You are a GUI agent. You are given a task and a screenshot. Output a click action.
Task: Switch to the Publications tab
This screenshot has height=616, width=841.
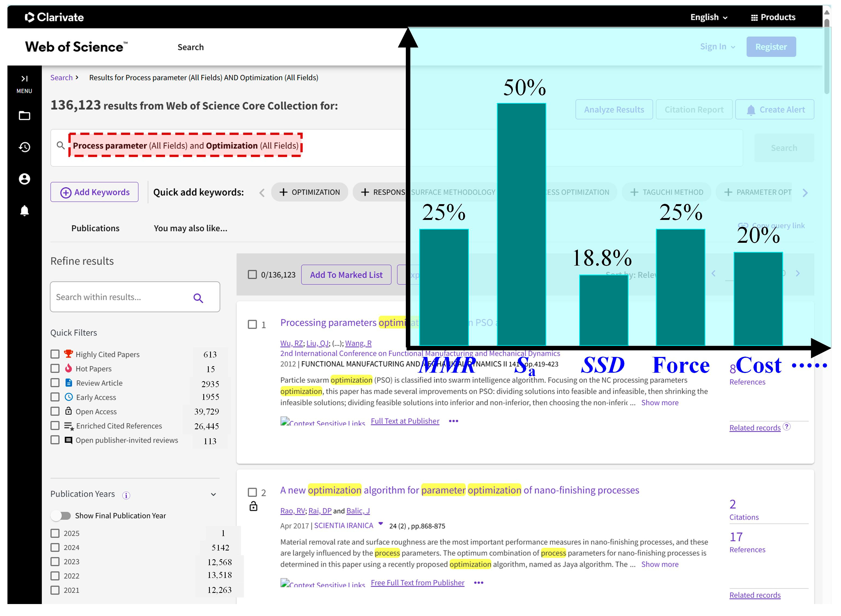tap(95, 228)
